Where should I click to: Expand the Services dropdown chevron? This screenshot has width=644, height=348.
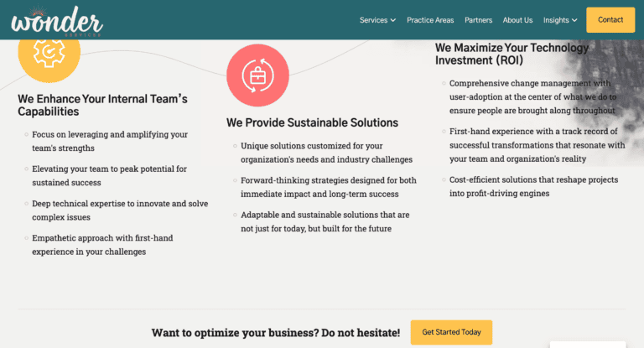click(392, 20)
